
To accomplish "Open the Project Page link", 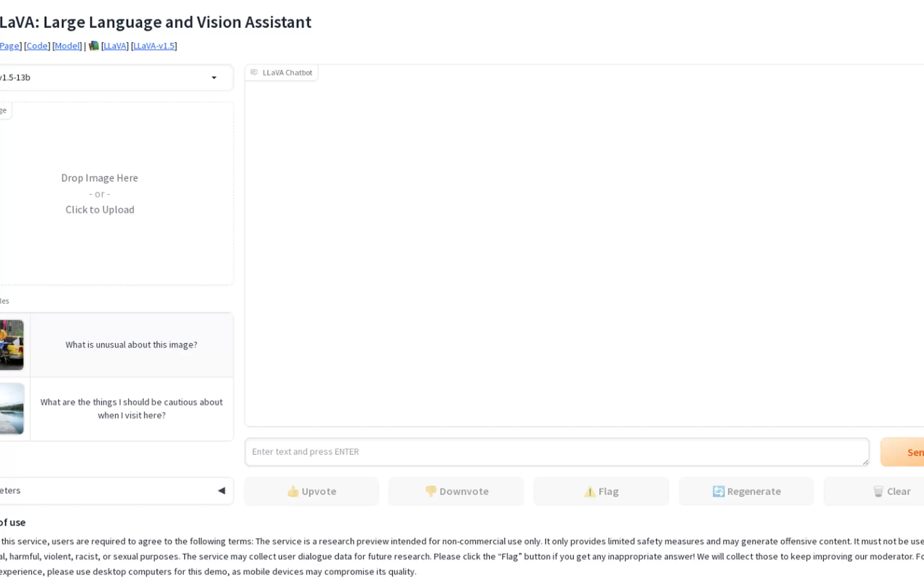I will [9, 46].
